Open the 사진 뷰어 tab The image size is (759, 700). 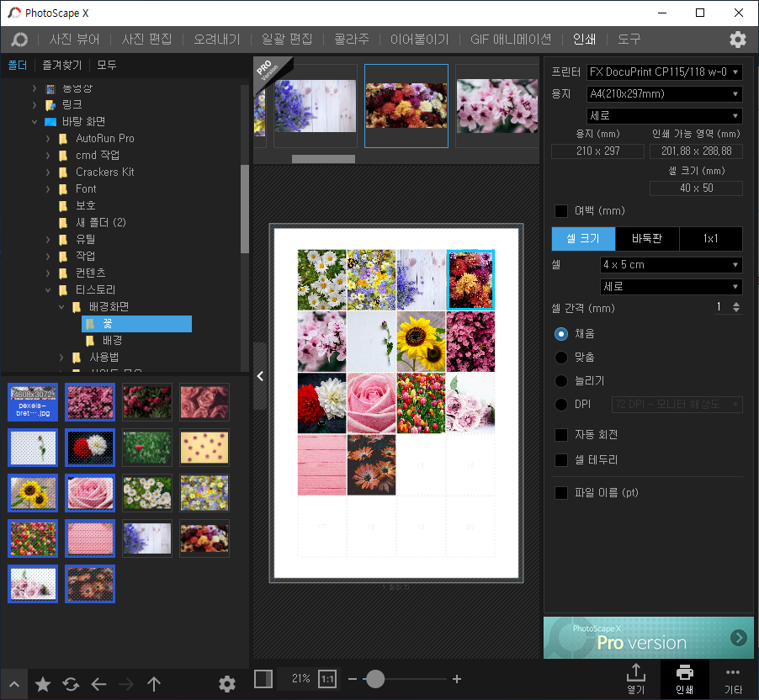pyautogui.click(x=74, y=40)
